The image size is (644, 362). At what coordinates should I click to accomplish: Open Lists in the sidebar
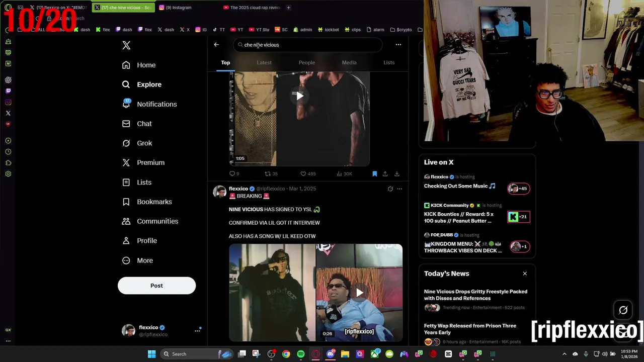coord(137,182)
